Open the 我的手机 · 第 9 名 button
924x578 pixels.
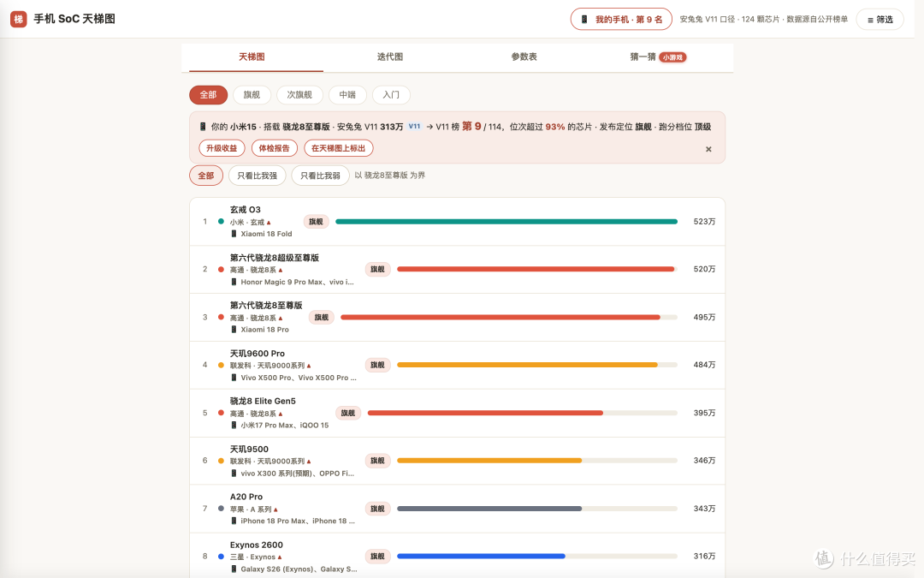621,20
